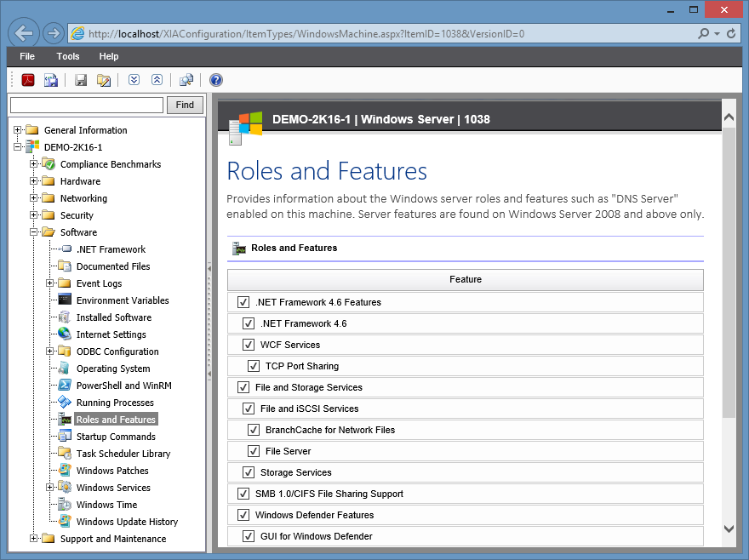Click the Operating System icon in tree

tap(64, 369)
